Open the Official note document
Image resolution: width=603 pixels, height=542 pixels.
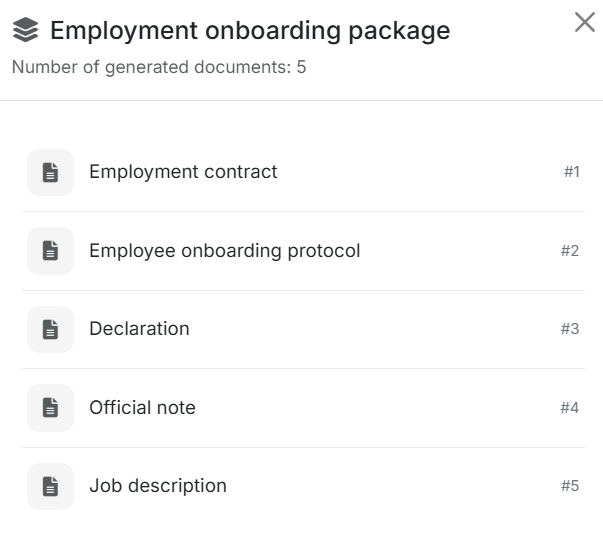(x=142, y=408)
